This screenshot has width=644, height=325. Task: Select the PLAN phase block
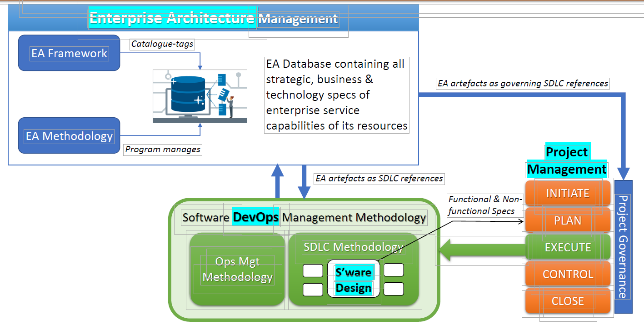pos(568,220)
